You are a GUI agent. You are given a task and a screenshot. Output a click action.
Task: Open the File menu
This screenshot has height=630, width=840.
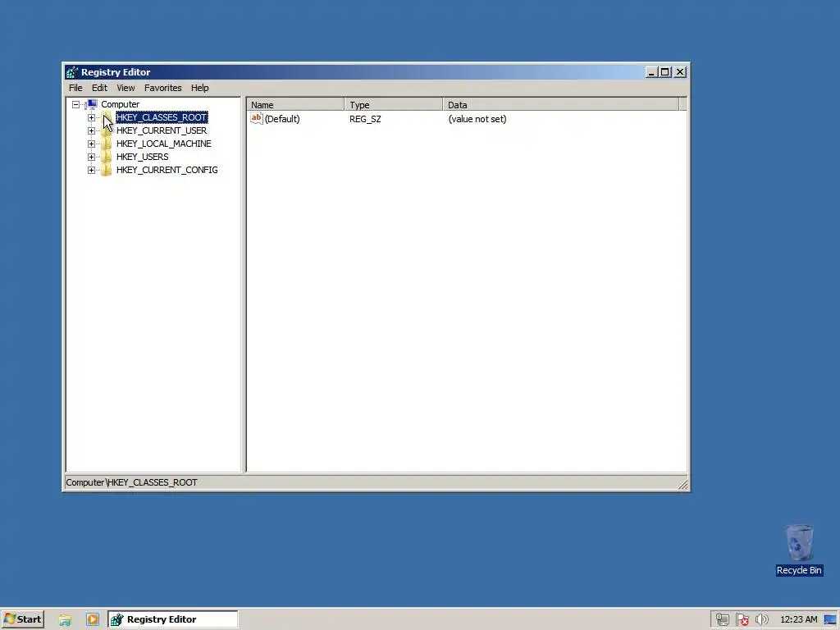click(75, 88)
